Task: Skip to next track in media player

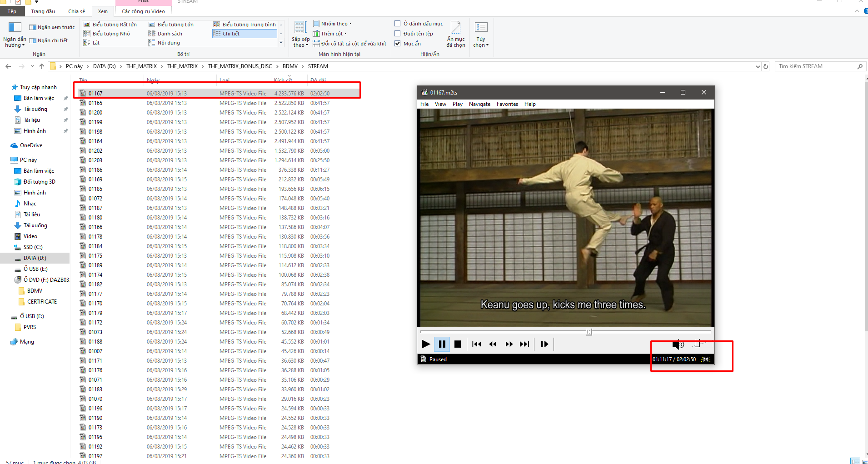Action: 525,344
